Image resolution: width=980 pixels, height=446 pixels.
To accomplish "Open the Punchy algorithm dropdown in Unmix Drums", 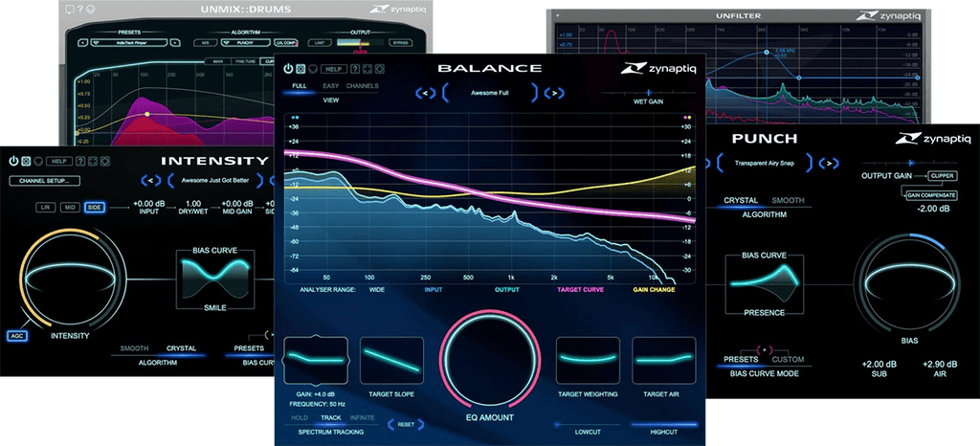I will (244, 42).
